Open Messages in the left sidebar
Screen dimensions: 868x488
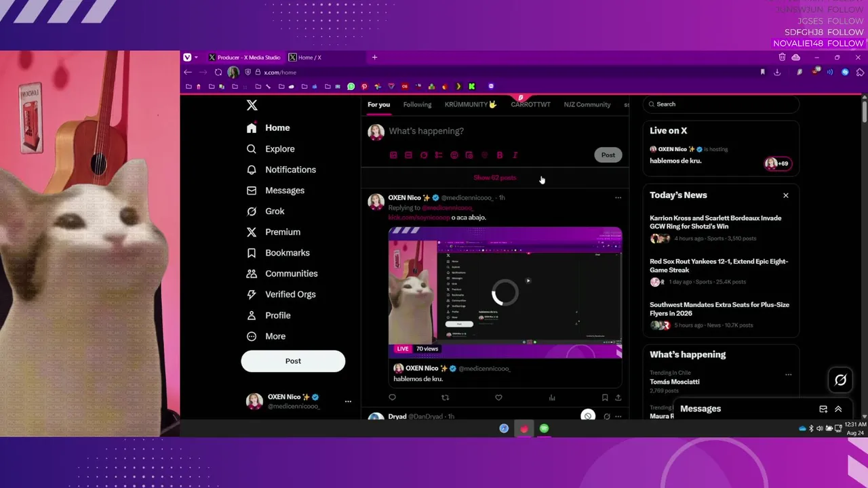click(x=275, y=190)
